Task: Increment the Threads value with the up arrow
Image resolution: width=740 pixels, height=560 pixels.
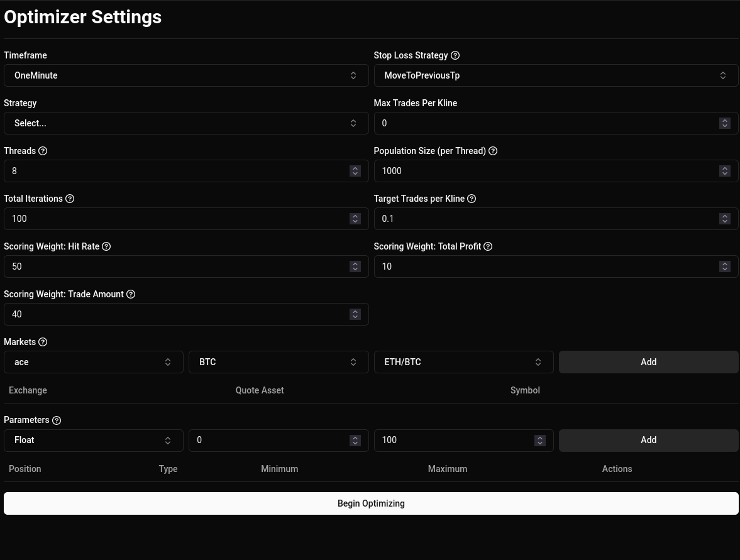Action: pyautogui.click(x=355, y=168)
